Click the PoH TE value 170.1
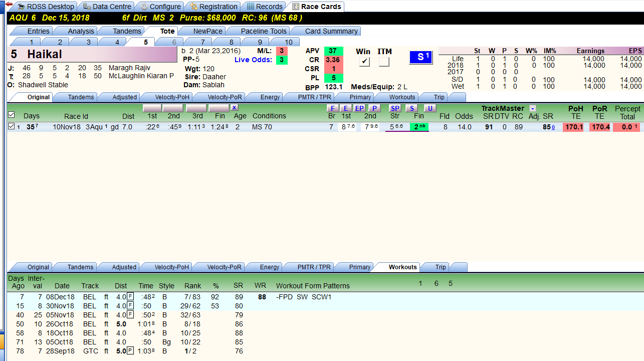Viewport: 644px width, 361px height. (x=574, y=127)
